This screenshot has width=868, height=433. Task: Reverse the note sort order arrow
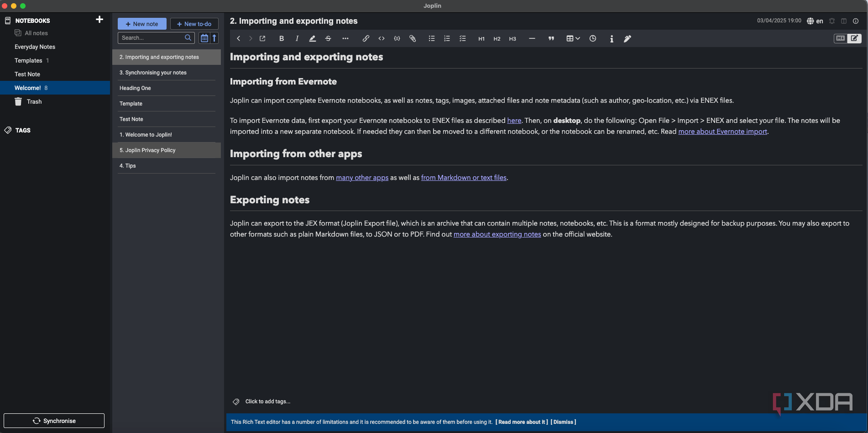click(214, 38)
